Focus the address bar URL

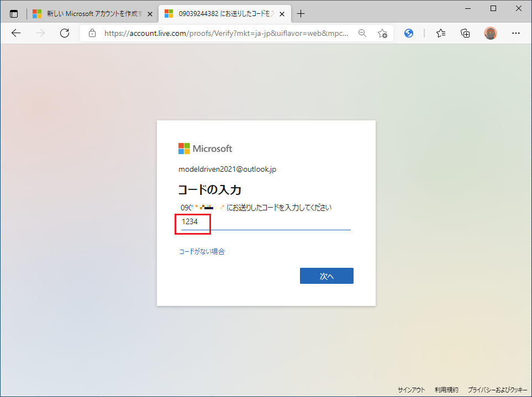pos(226,33)
